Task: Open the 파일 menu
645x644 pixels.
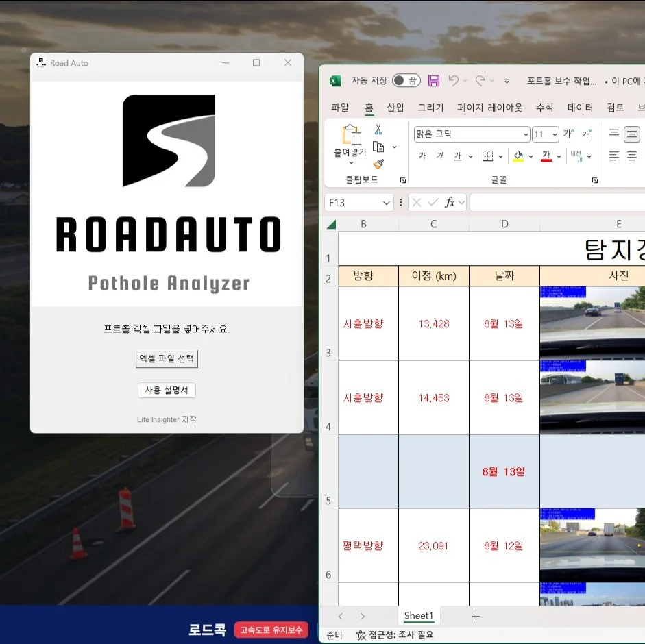Action: pyautogui.click(x=341, y=107)
